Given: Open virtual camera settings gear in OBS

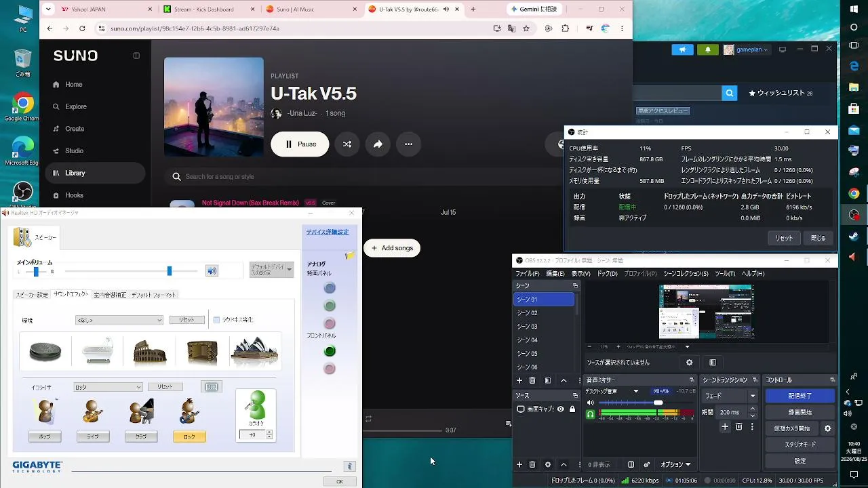Looking at the screenshot, I should 827,428.
